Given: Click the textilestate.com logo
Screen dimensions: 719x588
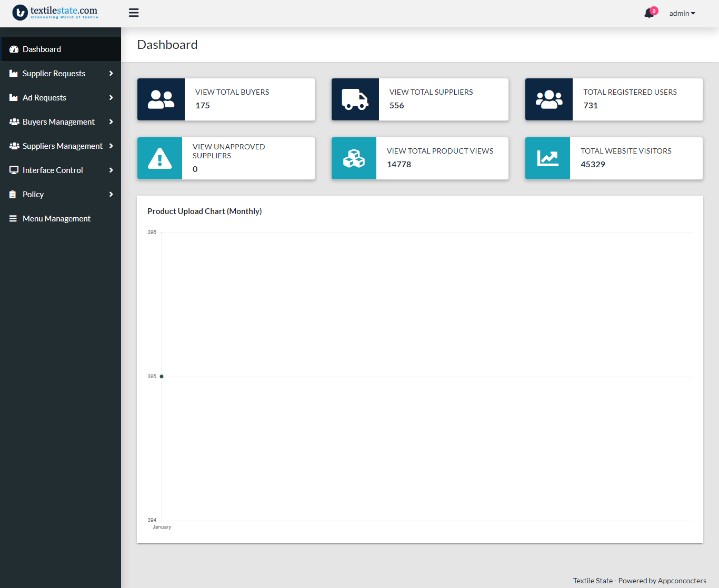Looking at the screenshot, I should (55, 13).
